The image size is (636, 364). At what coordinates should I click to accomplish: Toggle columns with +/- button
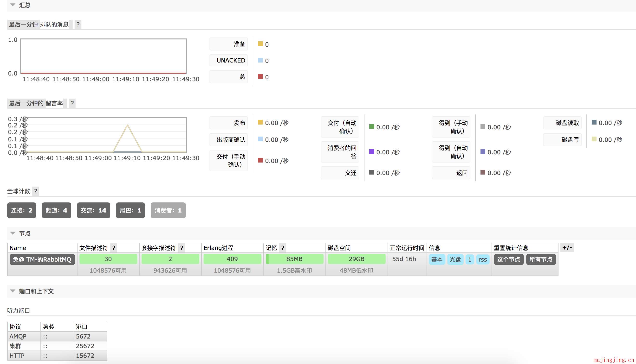(567, 247)
